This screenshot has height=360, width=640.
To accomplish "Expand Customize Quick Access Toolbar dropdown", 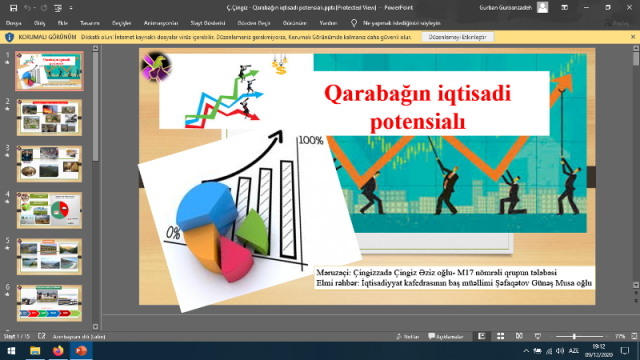I will [x=71, y=8].
